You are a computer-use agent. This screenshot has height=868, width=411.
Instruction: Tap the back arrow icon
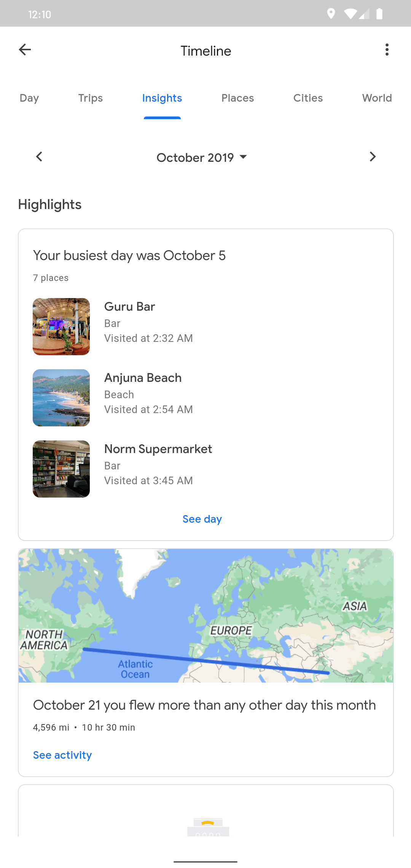coord(25,50)
